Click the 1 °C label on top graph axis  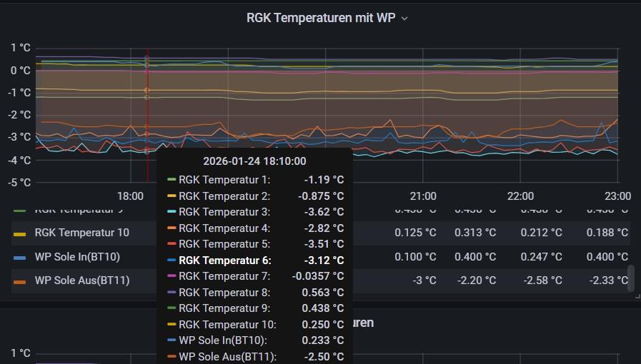coord(20,48)
